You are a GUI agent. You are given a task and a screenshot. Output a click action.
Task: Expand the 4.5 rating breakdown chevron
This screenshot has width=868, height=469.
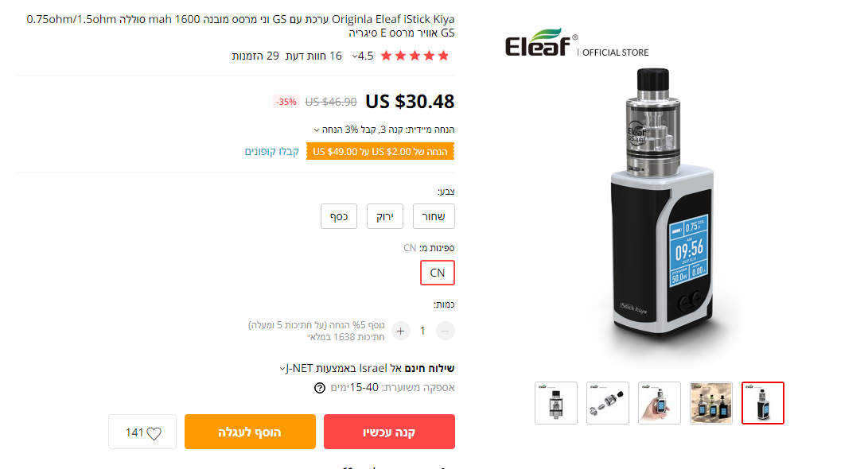(x=355, y=56)
